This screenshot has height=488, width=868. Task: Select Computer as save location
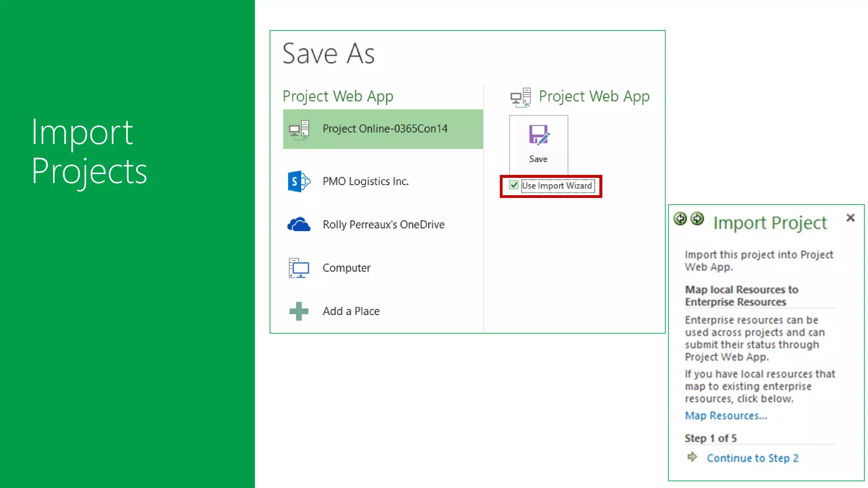(346, 268)
